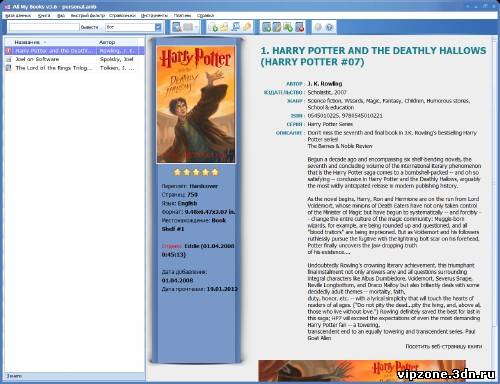Click the red icon on the Harry Potter row

9,51
